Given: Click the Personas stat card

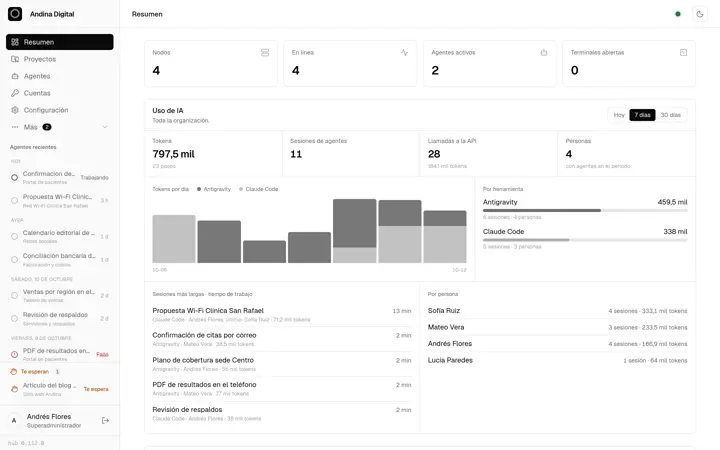Looking at the screenshot, I should point(626,153).
